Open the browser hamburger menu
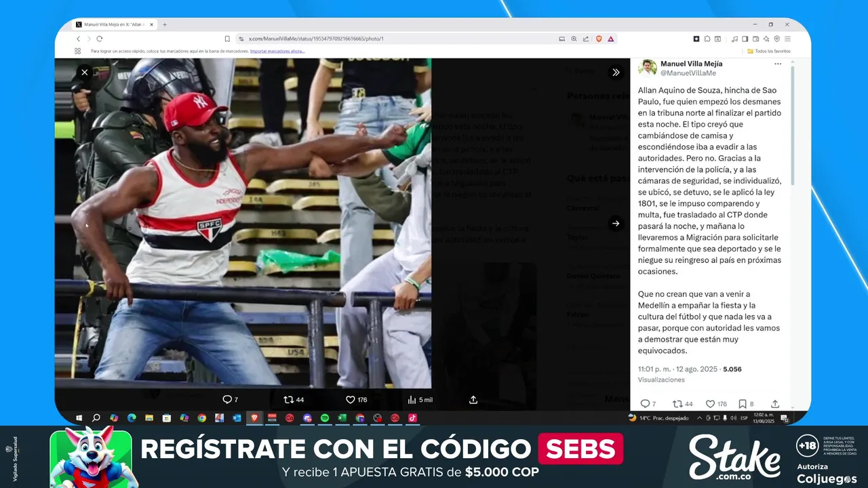 [787, 39]
